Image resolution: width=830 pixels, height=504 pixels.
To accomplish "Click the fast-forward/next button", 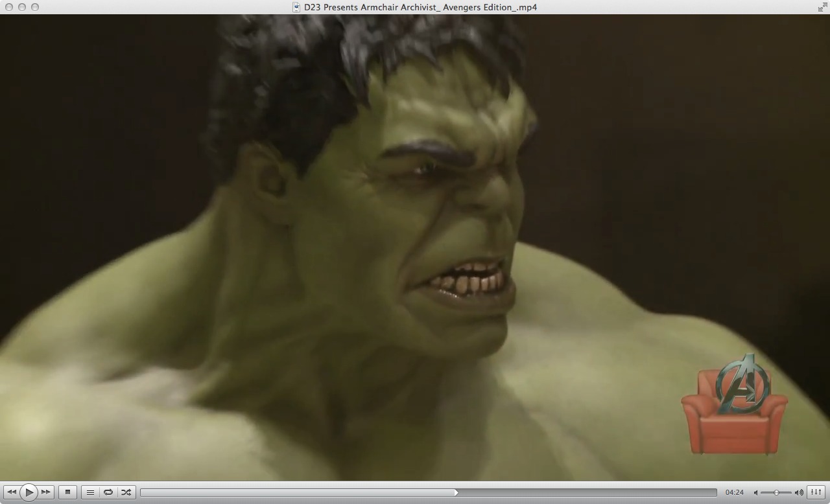I will pos(46,492).
